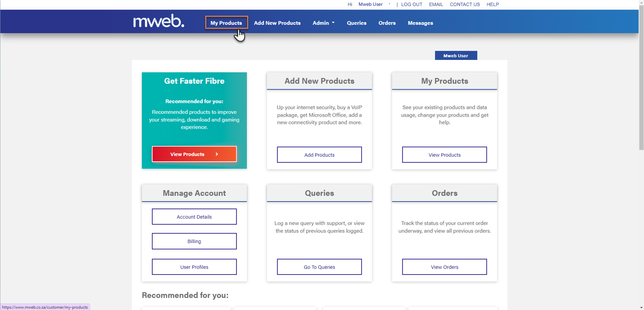Image resolution: width=644 pixels, height=310 pixels.
Task: Click the Get Faster Fibre heading
Action: click(x=194, y=81)
